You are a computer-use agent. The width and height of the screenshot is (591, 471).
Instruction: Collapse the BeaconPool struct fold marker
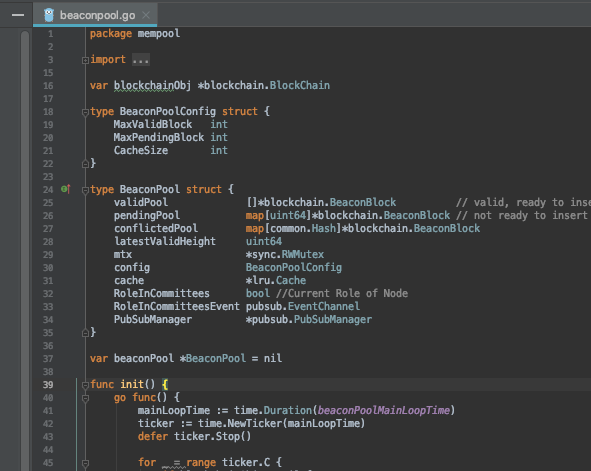(86, 190)
